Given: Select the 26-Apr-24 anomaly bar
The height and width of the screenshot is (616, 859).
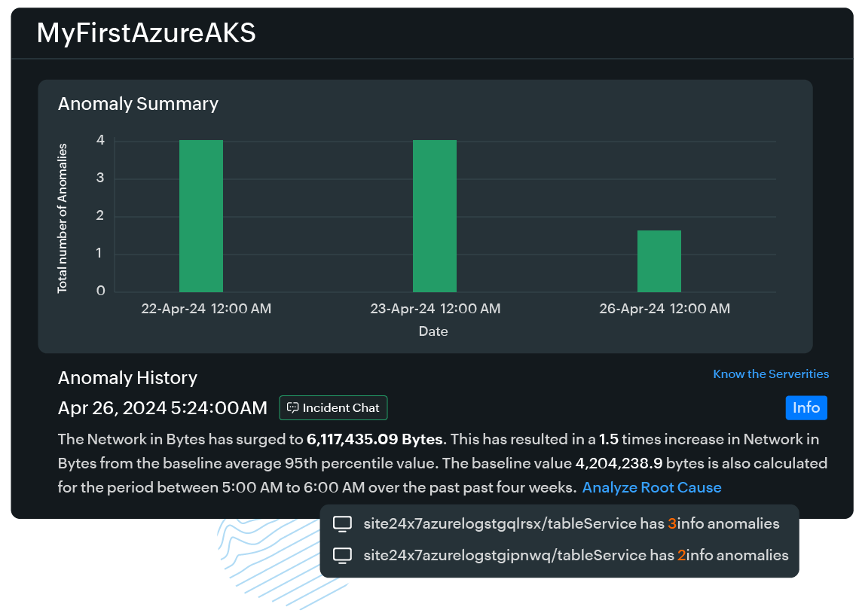Looking at the screenshot, I should 659,261.
